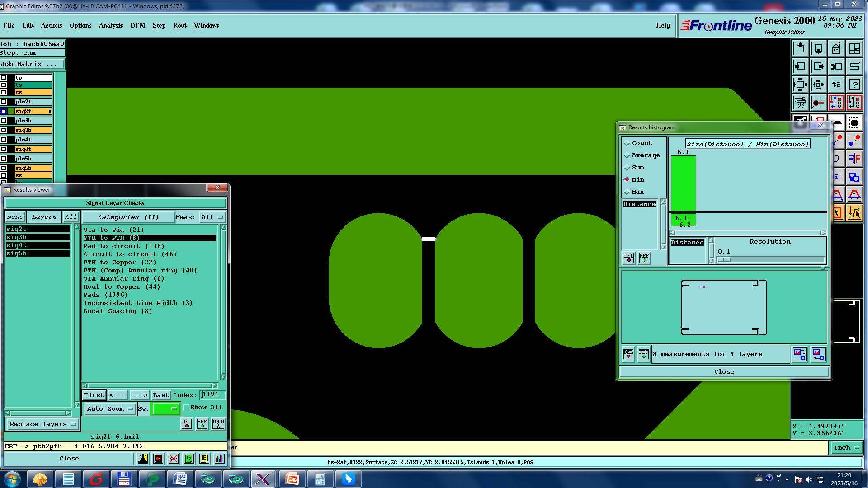
Task: Click the Index input field showing 1191
Action: (x=212, y=394)
